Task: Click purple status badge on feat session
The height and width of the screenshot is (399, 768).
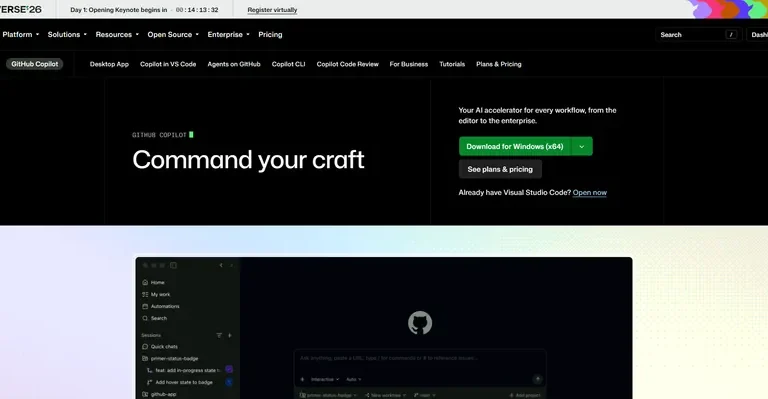Action: click(x=229, y=370)
